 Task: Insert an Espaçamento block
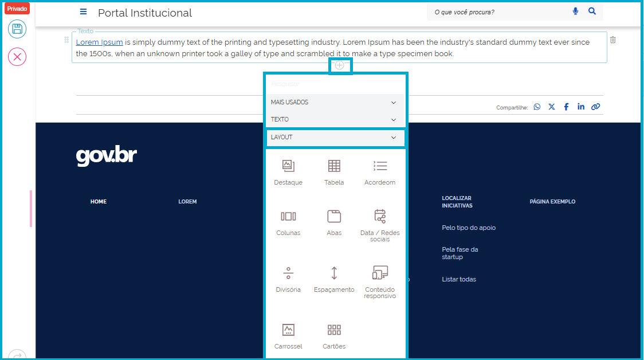click(x=334, y=279)
